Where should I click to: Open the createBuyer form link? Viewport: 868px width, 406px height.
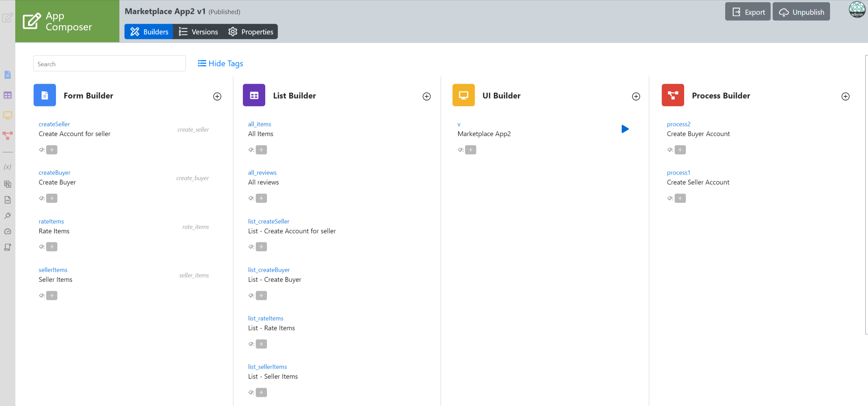[x=54, y=172]
